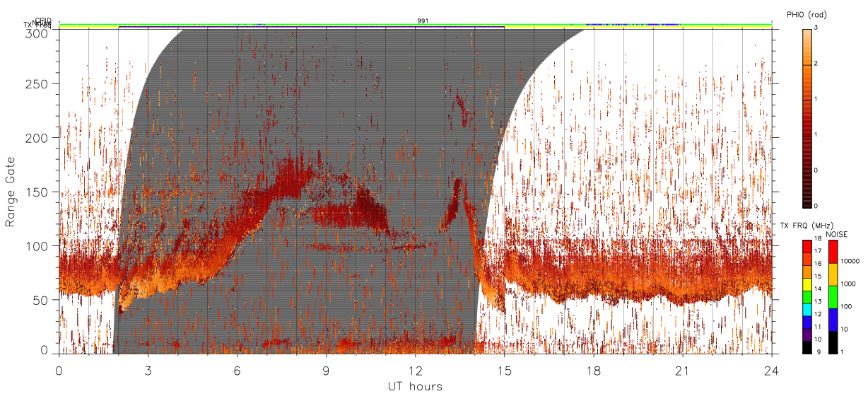Click the blue NOISE segment above 10

833,320
